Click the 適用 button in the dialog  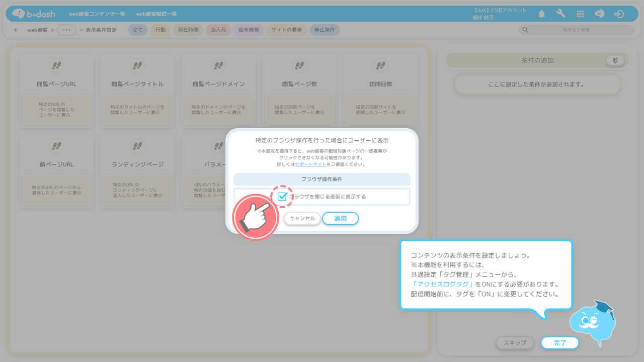point(340,219)
